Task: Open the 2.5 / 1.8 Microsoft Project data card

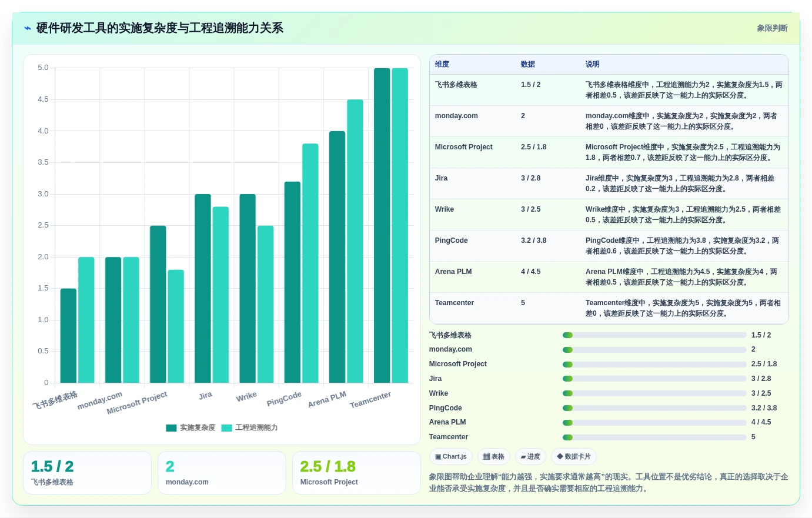Action: click(x=356, y=473)
